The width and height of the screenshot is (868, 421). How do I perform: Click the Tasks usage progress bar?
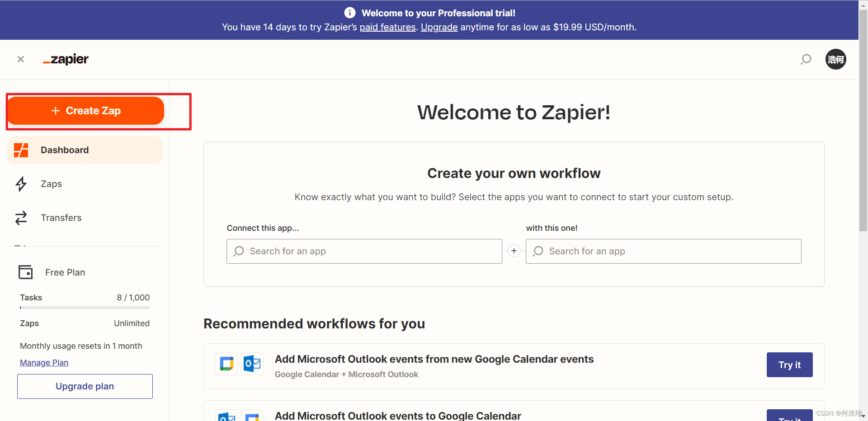tap(85, 308)
